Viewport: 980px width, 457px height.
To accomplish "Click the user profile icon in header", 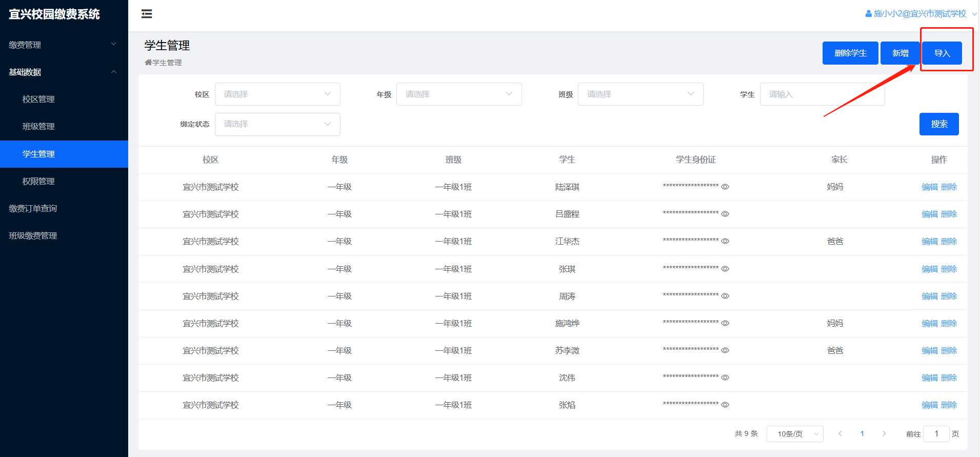I will [868, 14].
